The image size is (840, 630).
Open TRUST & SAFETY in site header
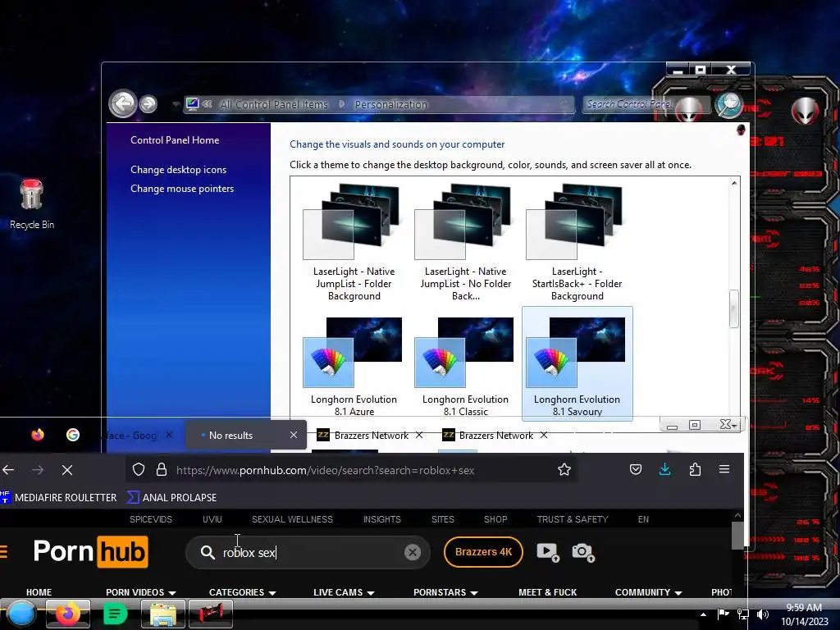573,519
